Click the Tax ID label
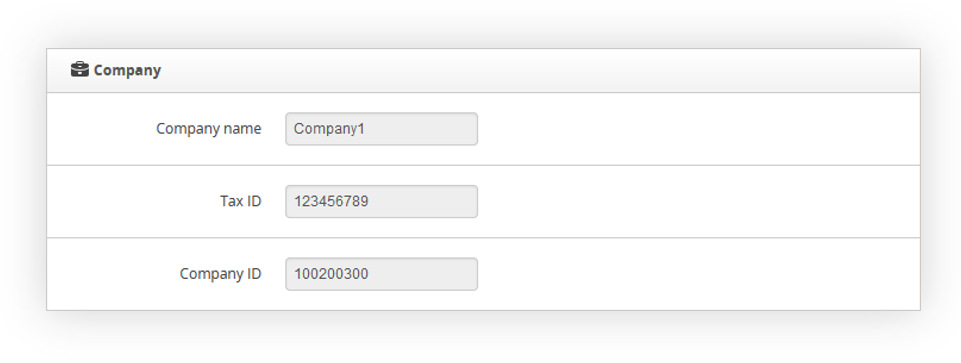961x363 pixels. (x=241, y=201)
